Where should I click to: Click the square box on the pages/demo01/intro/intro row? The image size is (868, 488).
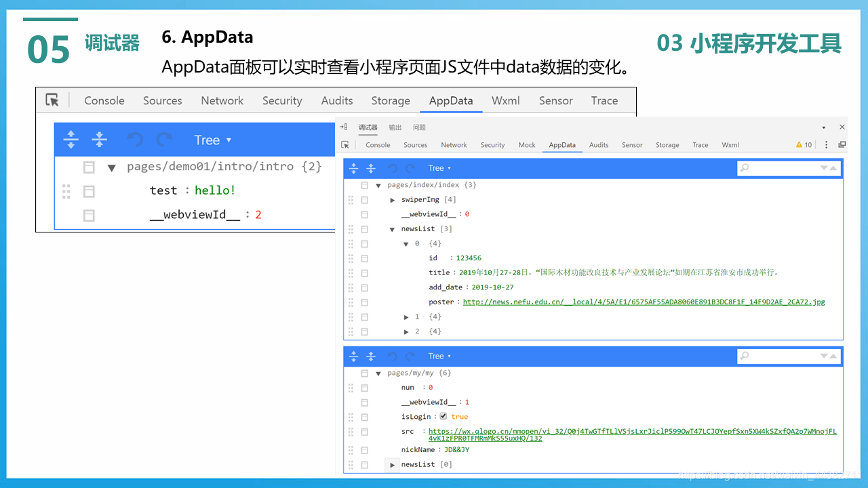click(89, 167)
